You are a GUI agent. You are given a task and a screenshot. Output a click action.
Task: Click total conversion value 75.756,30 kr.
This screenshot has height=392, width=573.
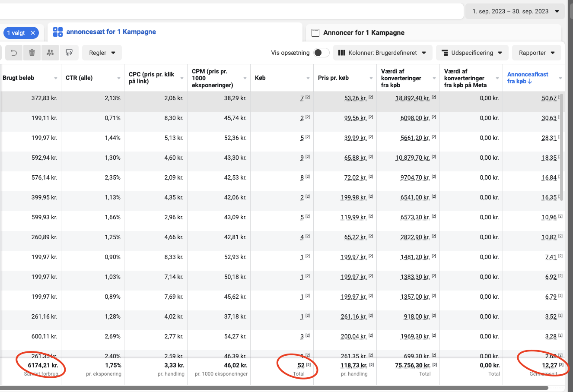click(x=413, y=365)
